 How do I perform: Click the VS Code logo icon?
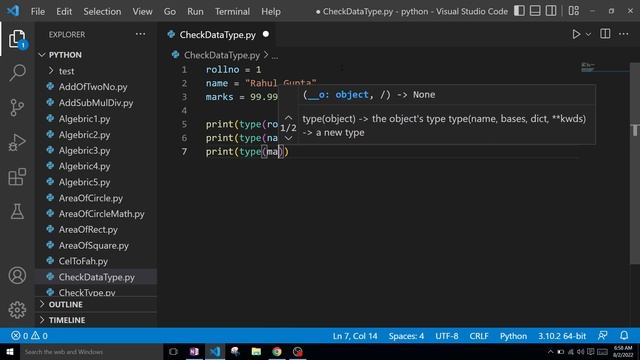(x=13, y=11)
